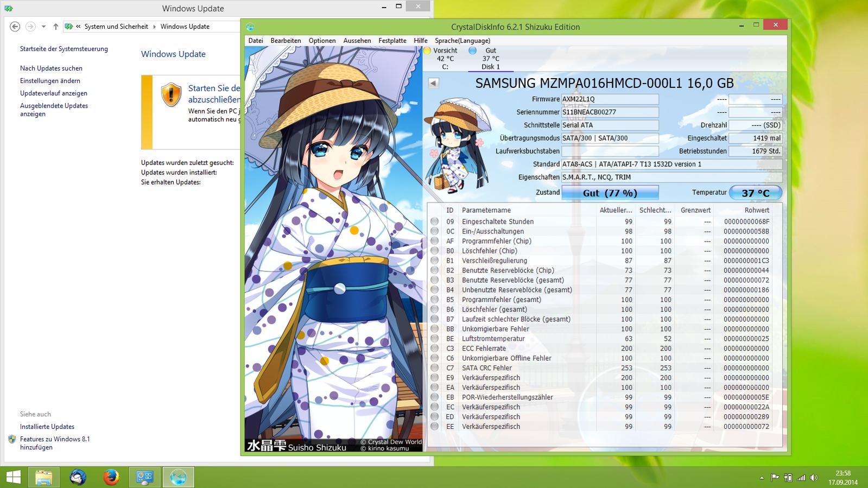Click the network signal tray icon
Image resolution: width=868 pixels, height=488 pixels.
click(x=801, y=478)
